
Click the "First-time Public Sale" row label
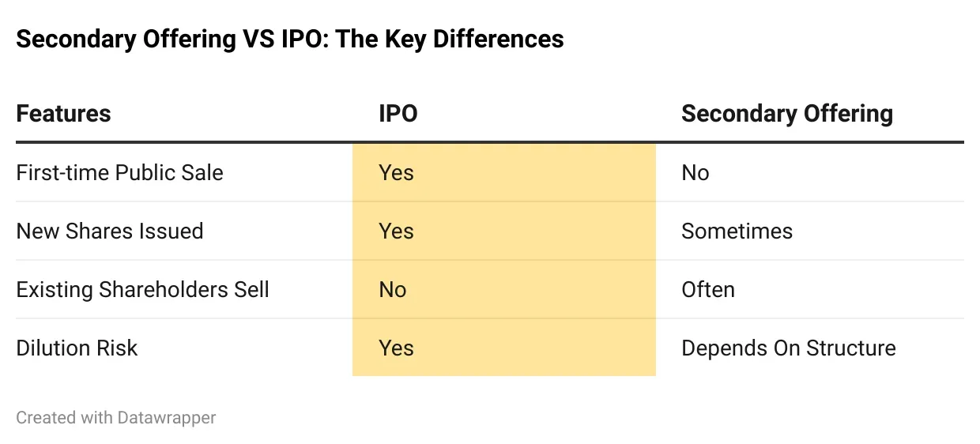click(119, 173)
